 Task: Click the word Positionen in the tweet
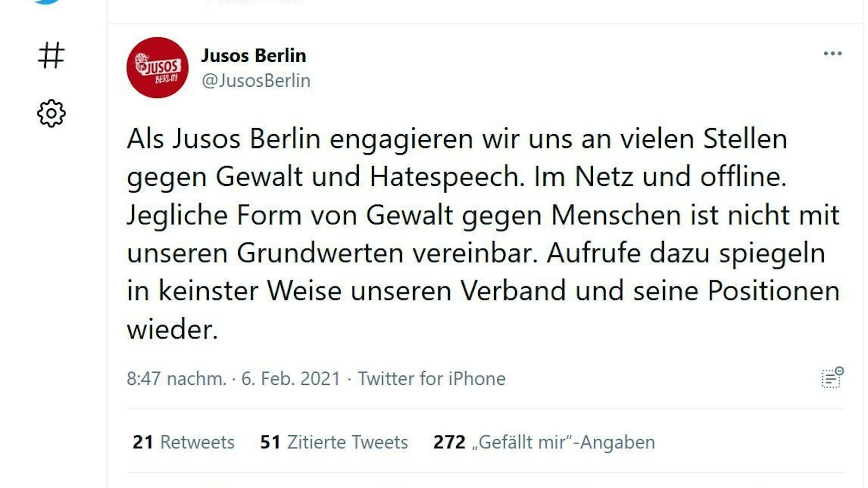(x=773, y=291)
